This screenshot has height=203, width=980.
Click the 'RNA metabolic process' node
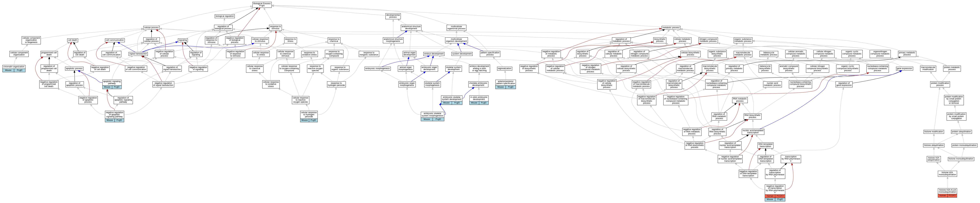pyautogui.click(x=740, y=100)
